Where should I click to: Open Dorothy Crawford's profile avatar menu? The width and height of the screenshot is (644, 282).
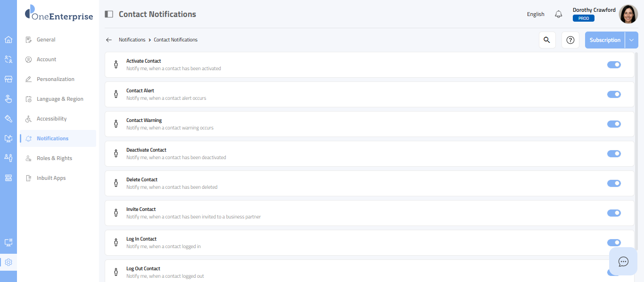point(628,14)
